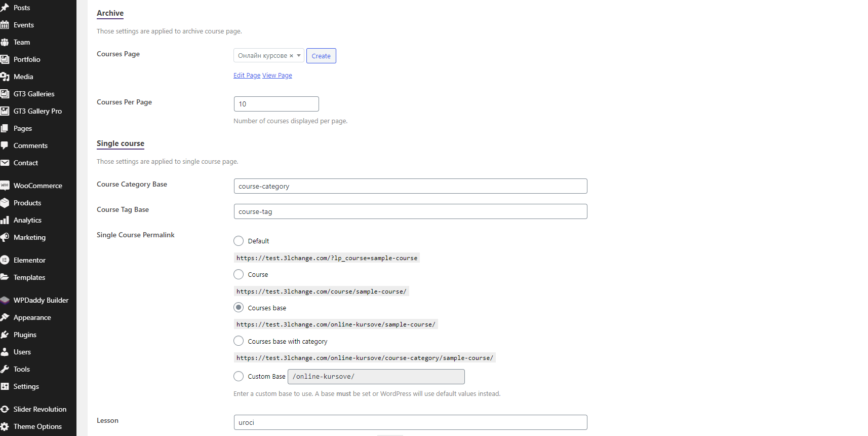Click the Appearance brush icon

pyautogui.click(x=5, y=317)
